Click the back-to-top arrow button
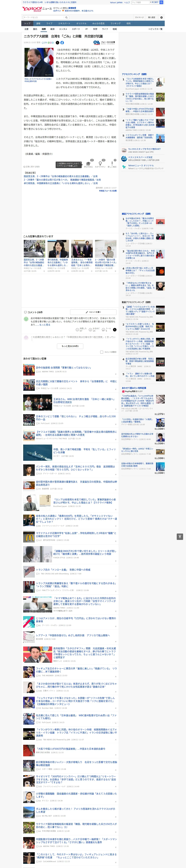This screenshot has width=186, height=868. [x=180, y=536]
